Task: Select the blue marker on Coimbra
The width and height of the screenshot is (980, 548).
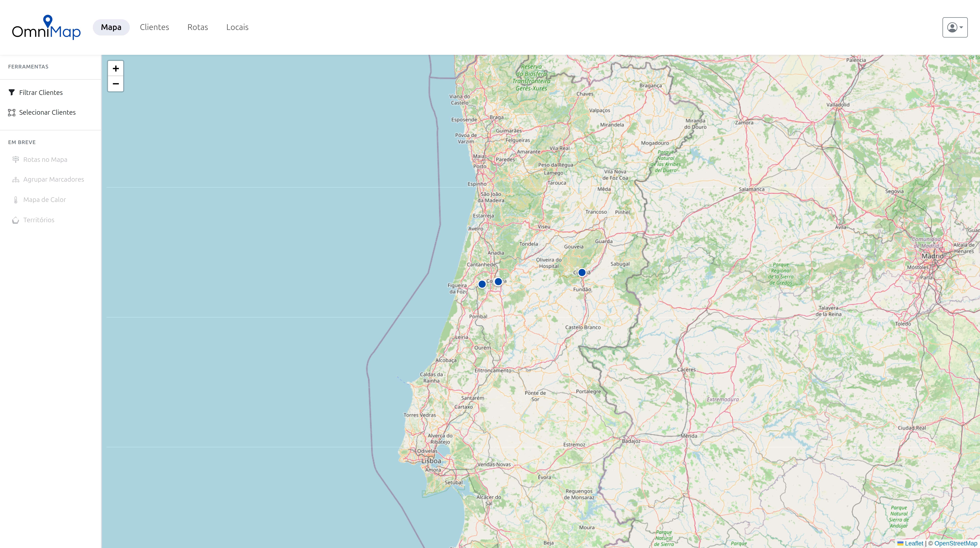Action: pyautogui.click(x=498, y=281)
